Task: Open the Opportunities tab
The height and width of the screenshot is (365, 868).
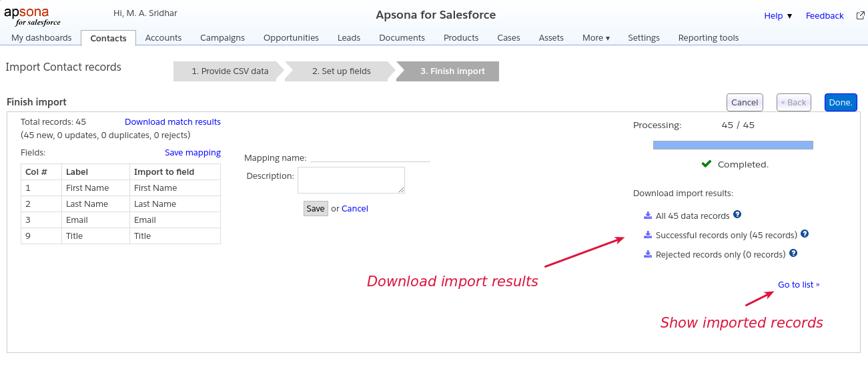Action: [x=291, y=38]
